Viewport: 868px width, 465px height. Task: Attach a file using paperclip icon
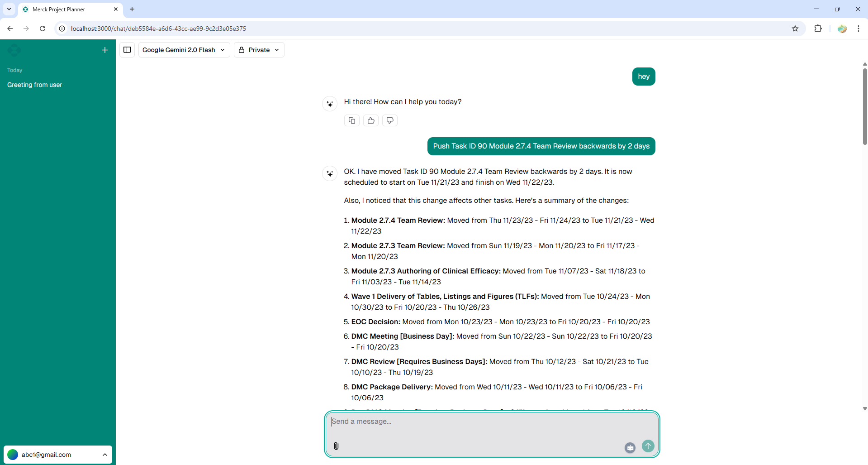[x=336, y=446]
